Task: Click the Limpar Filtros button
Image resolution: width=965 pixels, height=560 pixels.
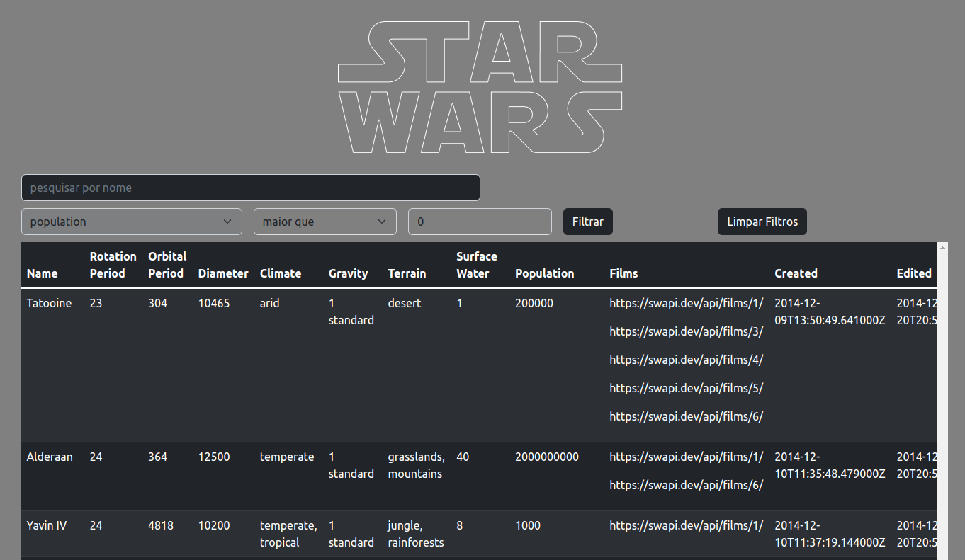Action: point(762,222)
